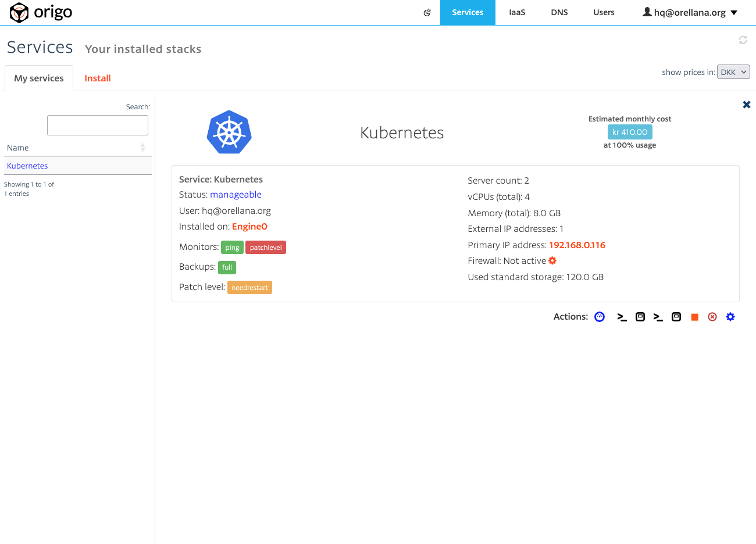
Task: Select Kubernetes in the services list
Action: pyautogui.click(x=27, y=166)
